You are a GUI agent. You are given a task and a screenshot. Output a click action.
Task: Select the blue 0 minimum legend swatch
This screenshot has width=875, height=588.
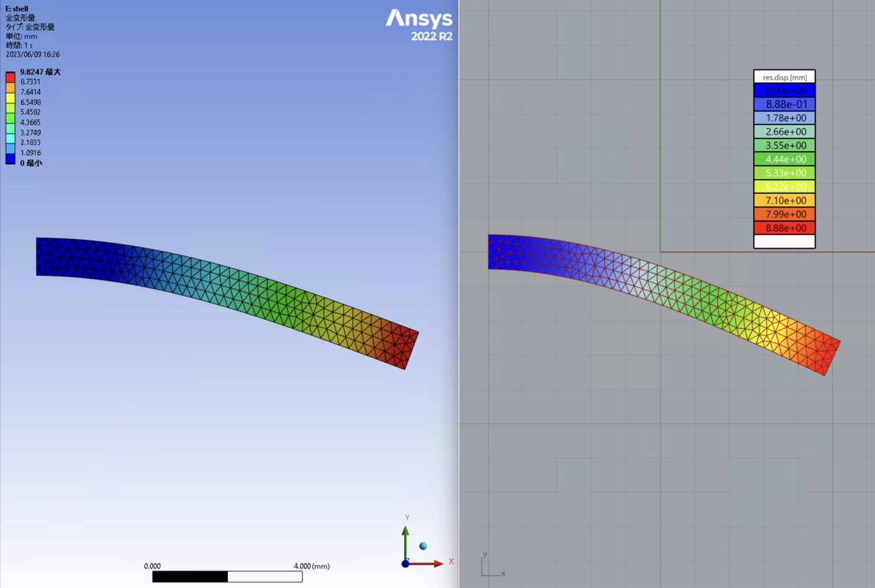pos(10,159)
